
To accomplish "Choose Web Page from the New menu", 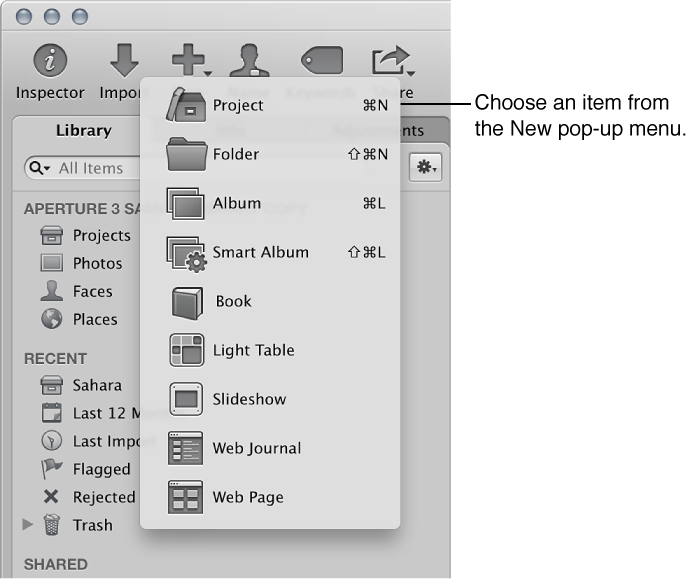I will click(x=270, y=497).
